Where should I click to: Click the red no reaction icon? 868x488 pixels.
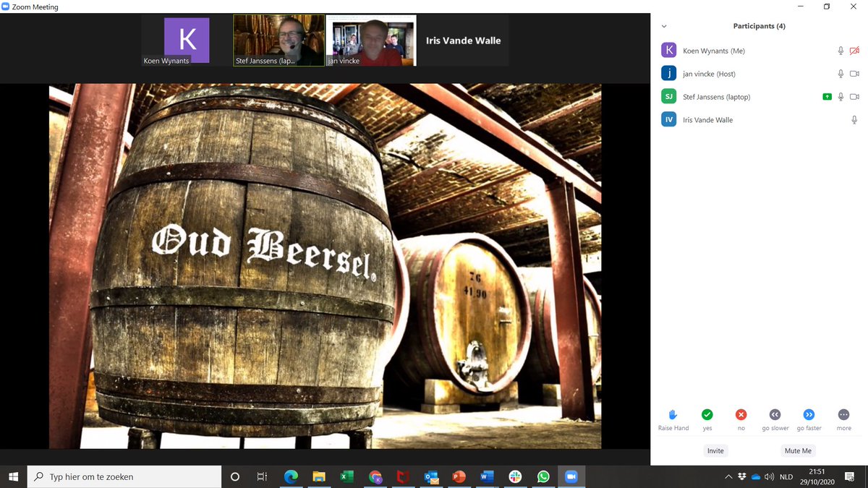tap(741, 414)
